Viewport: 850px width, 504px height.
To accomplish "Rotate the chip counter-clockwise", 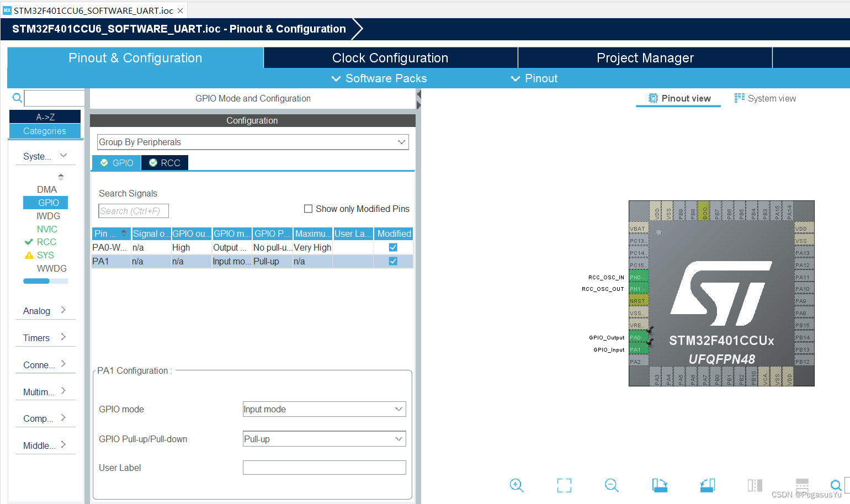I will pos(708,485).
